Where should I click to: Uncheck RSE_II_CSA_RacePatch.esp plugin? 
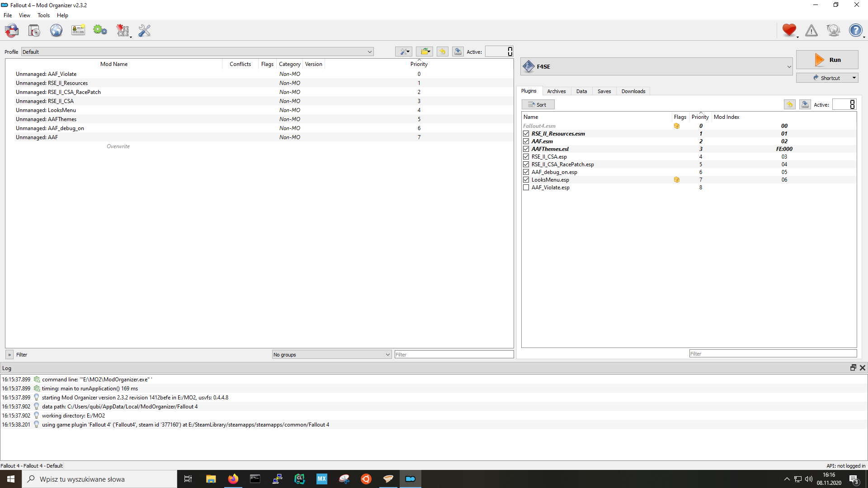point(526,164)
